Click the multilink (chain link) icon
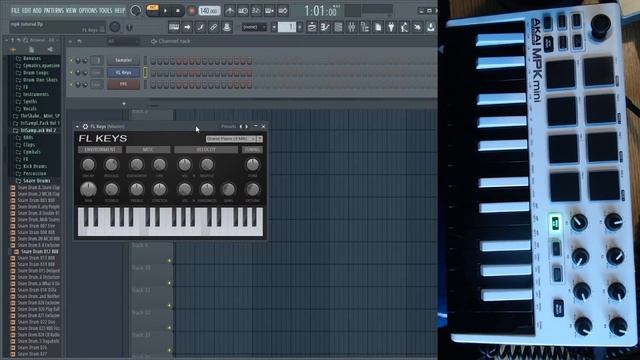640x360 pixels. click(x=213, y=27)
